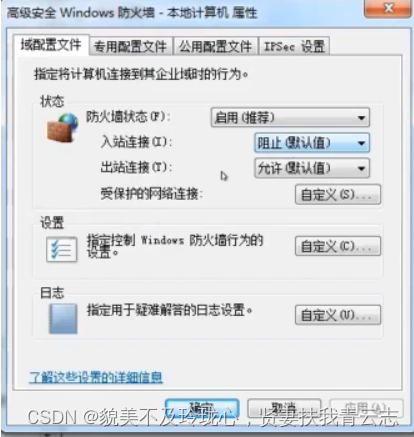Select the 域配置文件 tab
Viewport: 414px width, 437px height.
tap(51, 45)
